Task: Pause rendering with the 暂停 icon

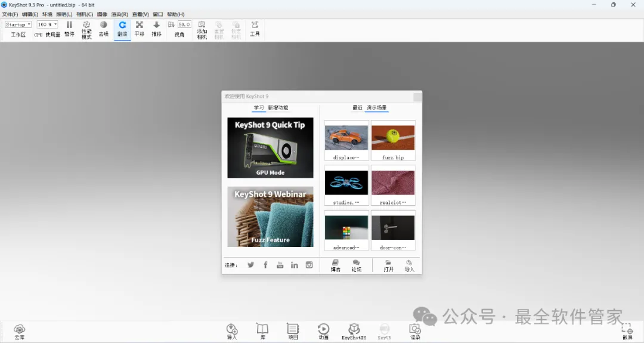Action: tap(69, 29)
